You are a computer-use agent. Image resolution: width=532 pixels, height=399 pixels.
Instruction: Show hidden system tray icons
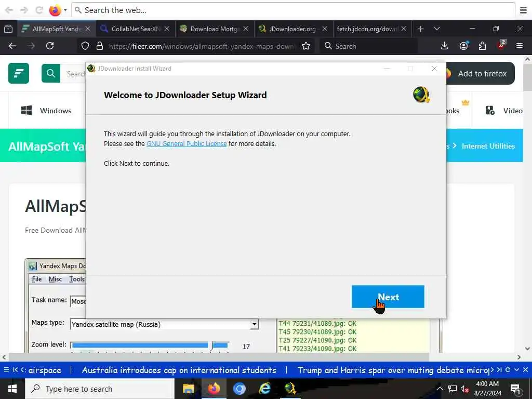[440, 389]
